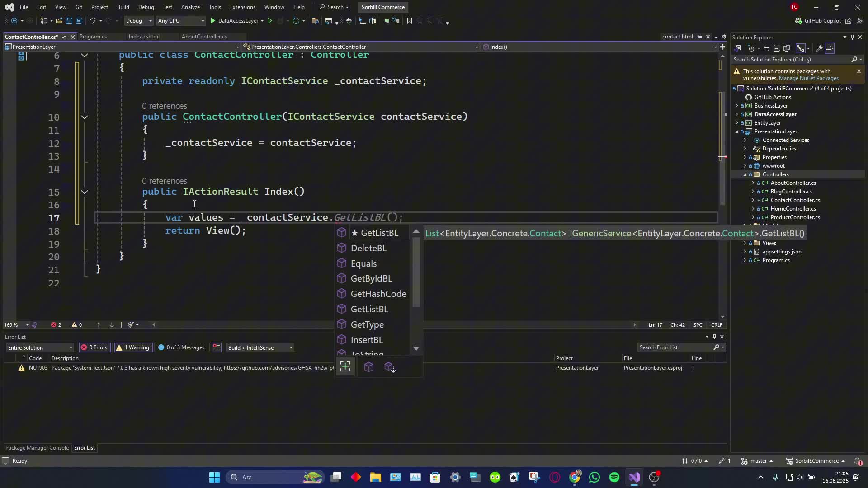Dismiss the vulnerability warning bar
This screenshot has height=488, width=868.
[859, 71]
